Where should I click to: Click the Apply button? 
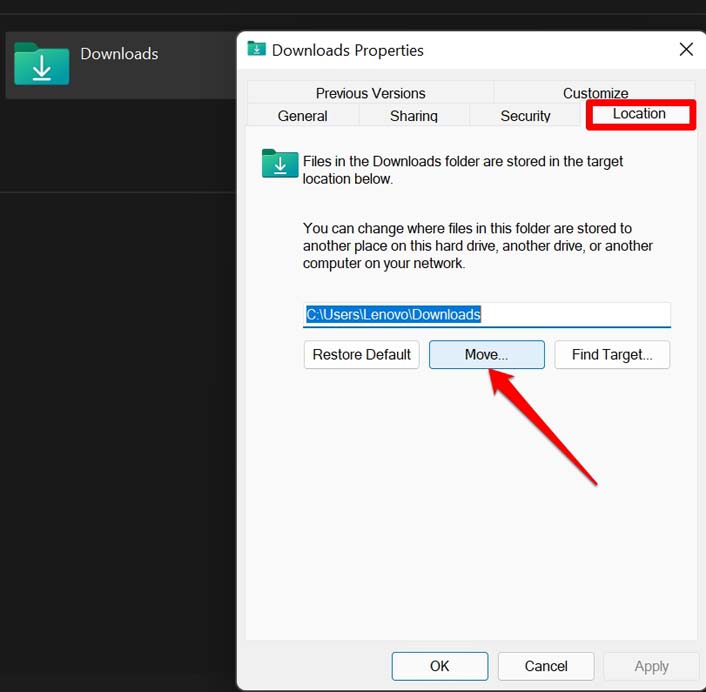pos(652,666)
